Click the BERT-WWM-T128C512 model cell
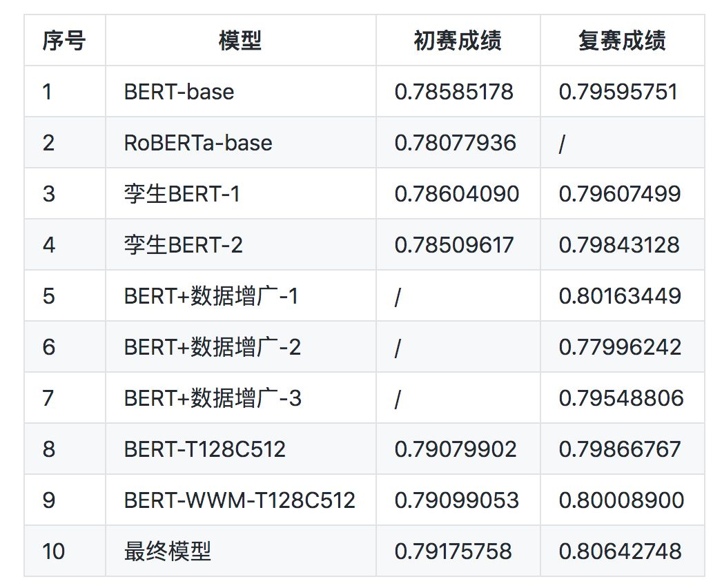The image size is (722, 588). point(240,500)
